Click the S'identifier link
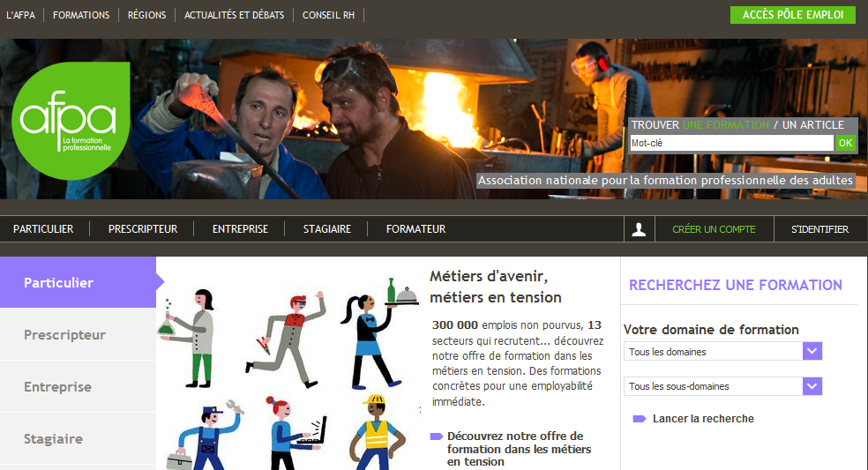 point(819,229)
